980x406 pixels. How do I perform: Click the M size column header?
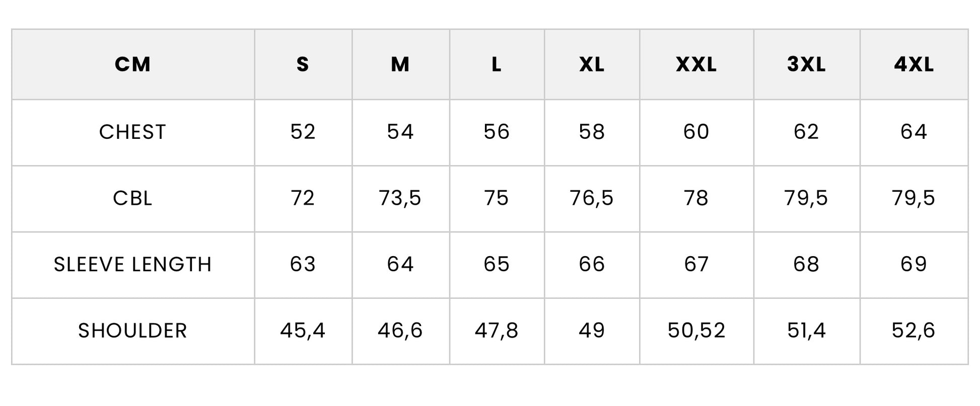(x=400, y=64)
